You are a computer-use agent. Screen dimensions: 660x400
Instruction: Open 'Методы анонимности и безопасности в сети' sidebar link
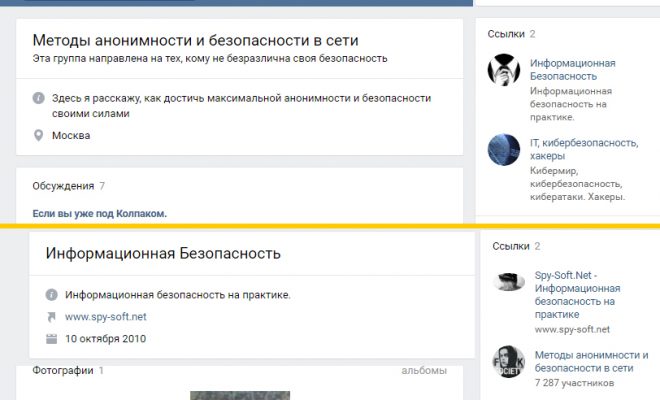coord(590,361)
